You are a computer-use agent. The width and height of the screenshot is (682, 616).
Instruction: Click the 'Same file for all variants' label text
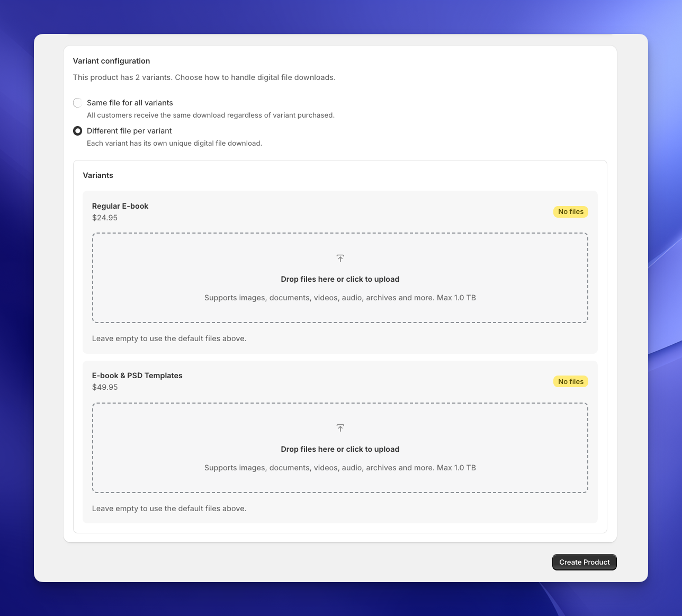tap(130, 103)
